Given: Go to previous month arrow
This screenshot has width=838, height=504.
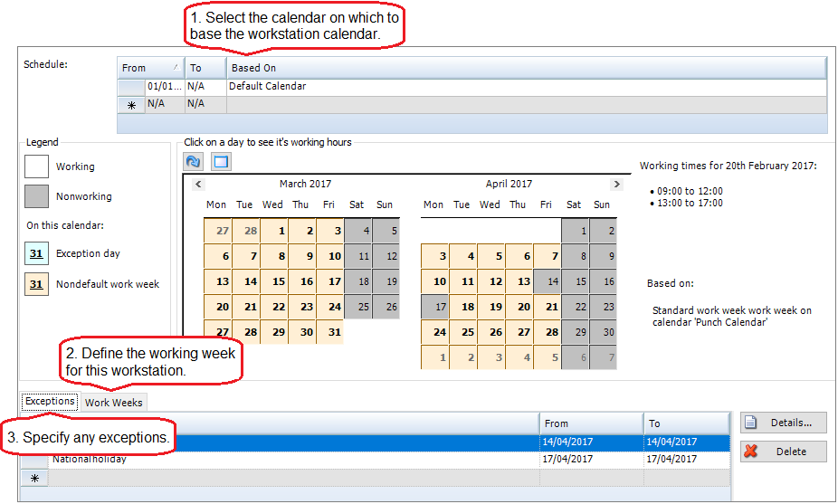Looking at the screenshot, I should pos(199,184).
